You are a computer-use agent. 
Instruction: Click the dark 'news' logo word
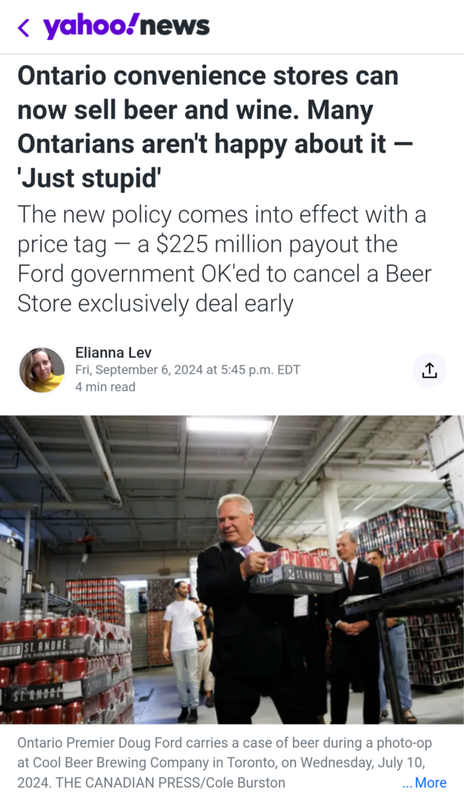coord(175,26)
